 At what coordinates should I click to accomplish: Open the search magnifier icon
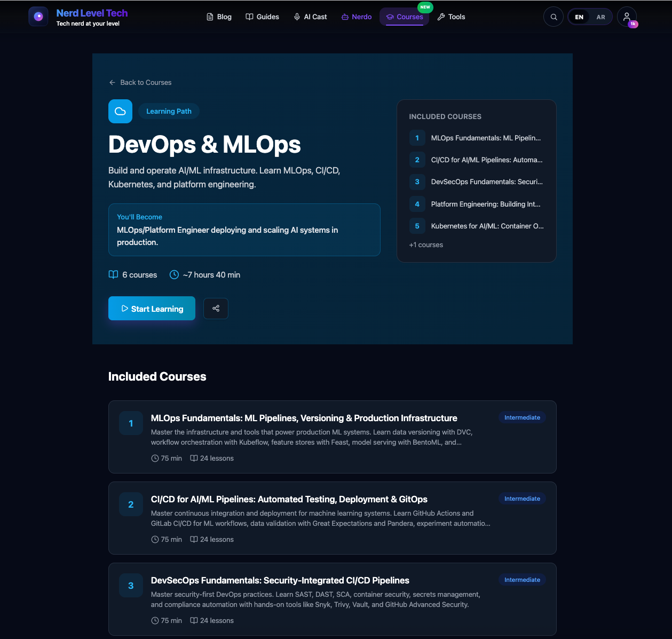click(x=553, y=17)
